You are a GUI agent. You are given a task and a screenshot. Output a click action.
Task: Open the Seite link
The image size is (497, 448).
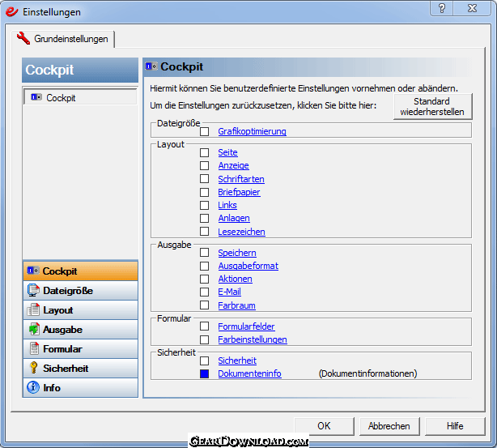227,152
